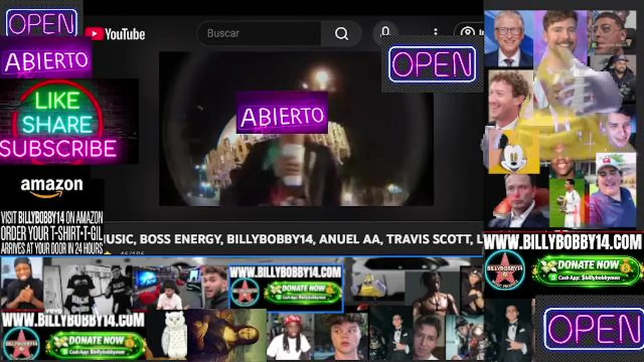
Task: Click the text ARRIVES AT YOUR DOOR IN 24 HOURS
Action: coord(52,248)
